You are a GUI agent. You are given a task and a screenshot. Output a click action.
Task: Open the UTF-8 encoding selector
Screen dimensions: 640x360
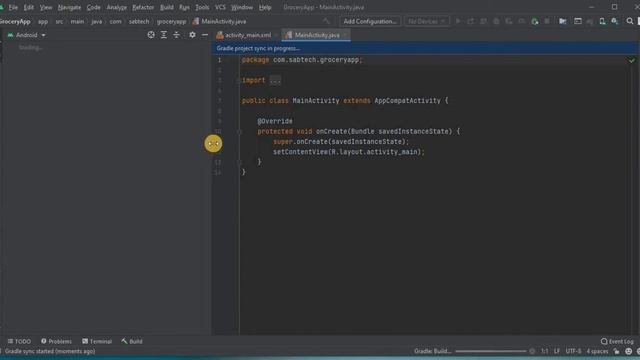573,351
